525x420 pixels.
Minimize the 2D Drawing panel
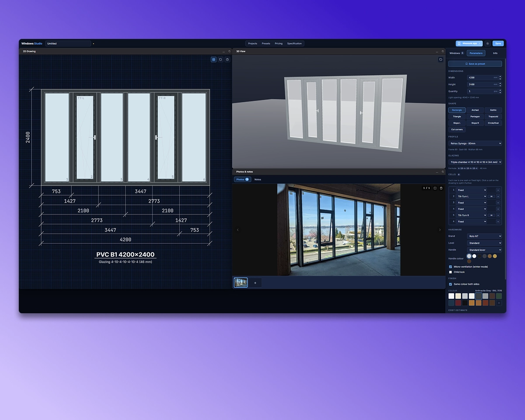coord(224,51)
